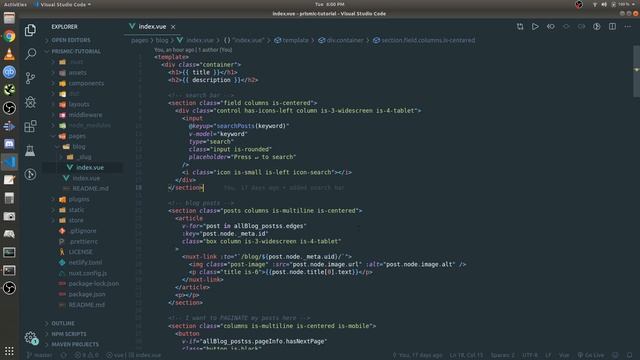Expand the Open Editors section
The height and width of the screenshot is (360, 640).
click(x=71, y=40)
